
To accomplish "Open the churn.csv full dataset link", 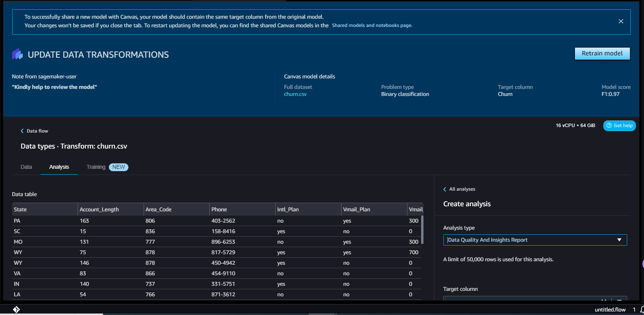I will click(x=295, y=94).
